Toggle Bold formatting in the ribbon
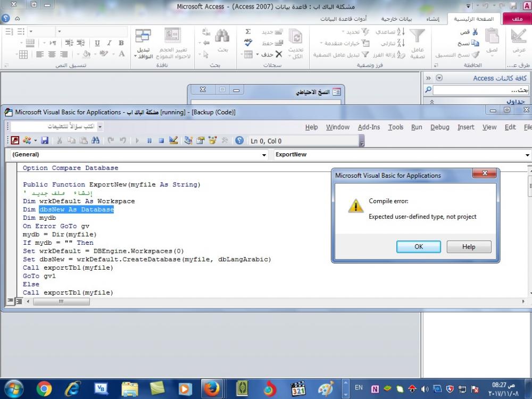The image size is (532, 399). pyautogui.click(x=121, y=43)
